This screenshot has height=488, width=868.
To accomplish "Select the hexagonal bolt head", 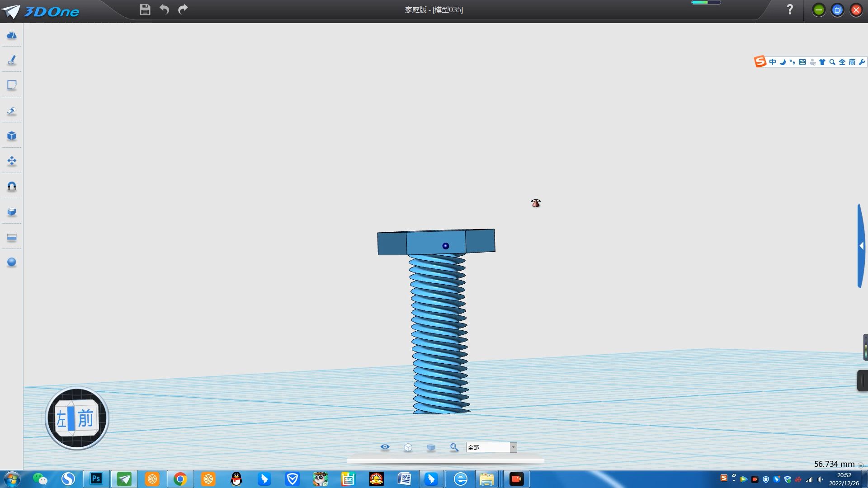I will pos(436,242).
